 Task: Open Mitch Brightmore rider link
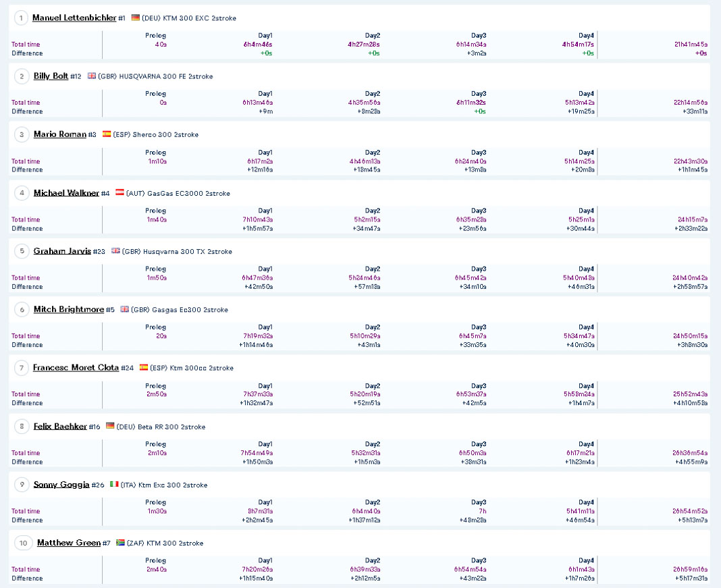click(x=68, y=309)
